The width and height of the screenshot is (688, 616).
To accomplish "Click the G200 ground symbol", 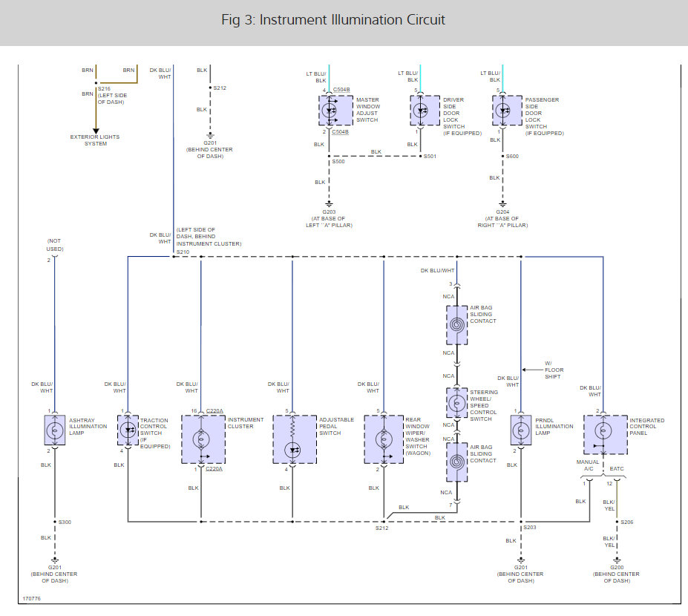I will (x=617, y=560).
